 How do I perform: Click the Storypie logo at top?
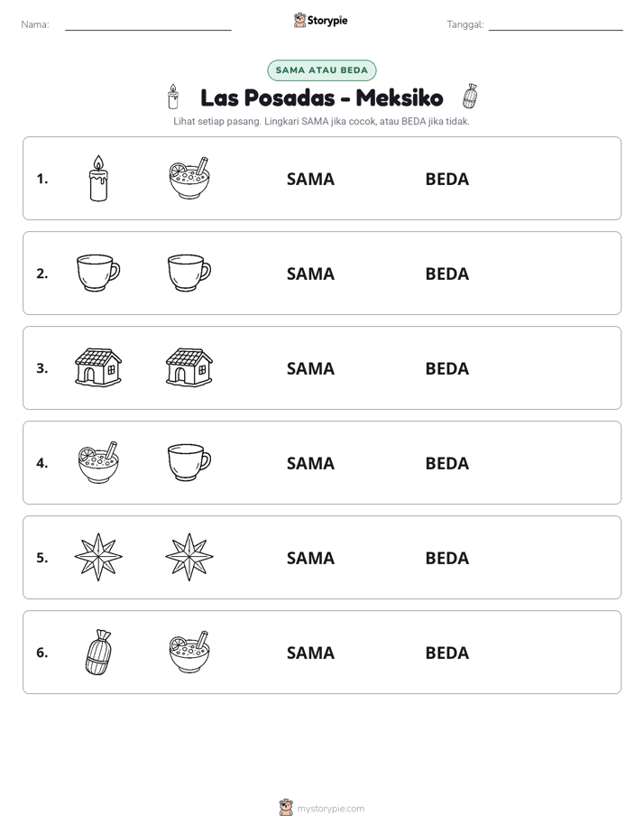pos(320,20)
